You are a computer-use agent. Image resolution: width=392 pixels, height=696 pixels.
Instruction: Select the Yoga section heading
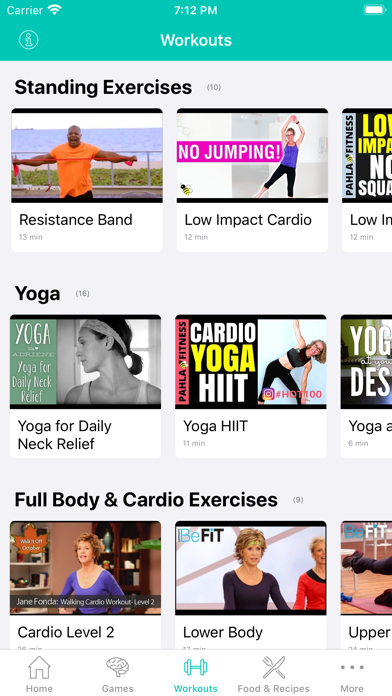(x=37, y=293)
